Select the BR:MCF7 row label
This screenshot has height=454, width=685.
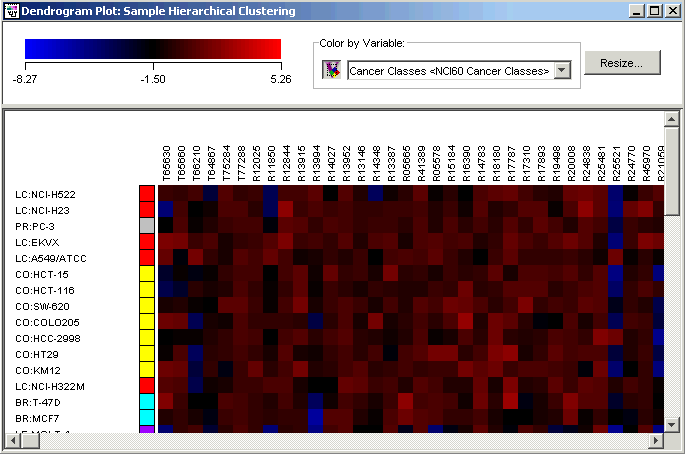[37, 419]
